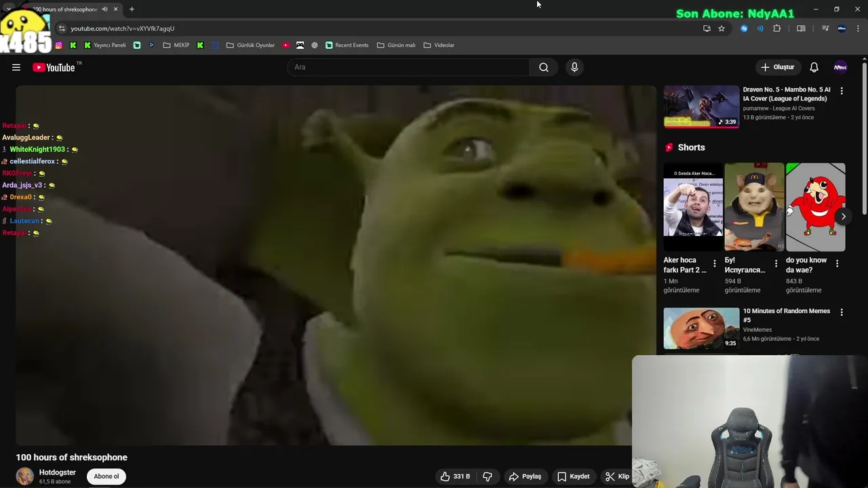Open the Chrome profile avatar
Screen dimensions: 868x488
click(842, 28)
